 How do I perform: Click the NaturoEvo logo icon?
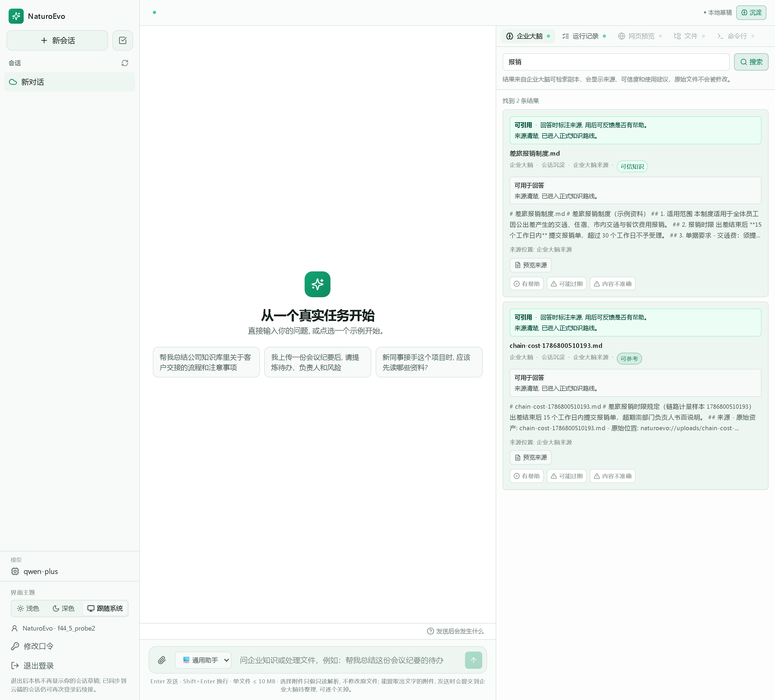[16, 16]
